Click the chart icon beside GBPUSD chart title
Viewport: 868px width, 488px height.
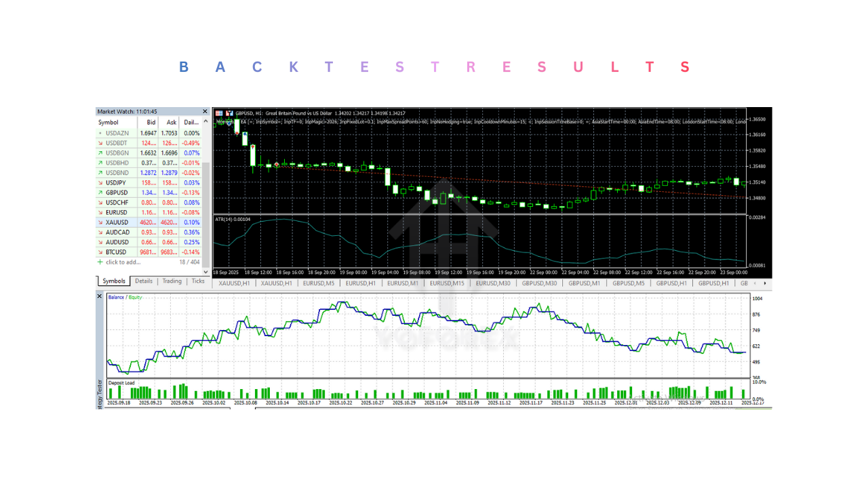[x=231, y=113]
